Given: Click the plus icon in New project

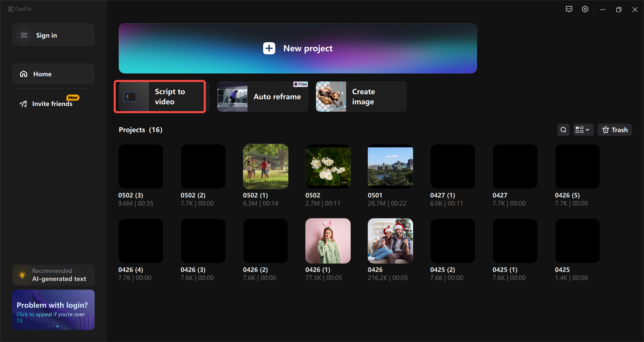Looking at the screenshot, I should pyautogui.click(x=269, y=48).
